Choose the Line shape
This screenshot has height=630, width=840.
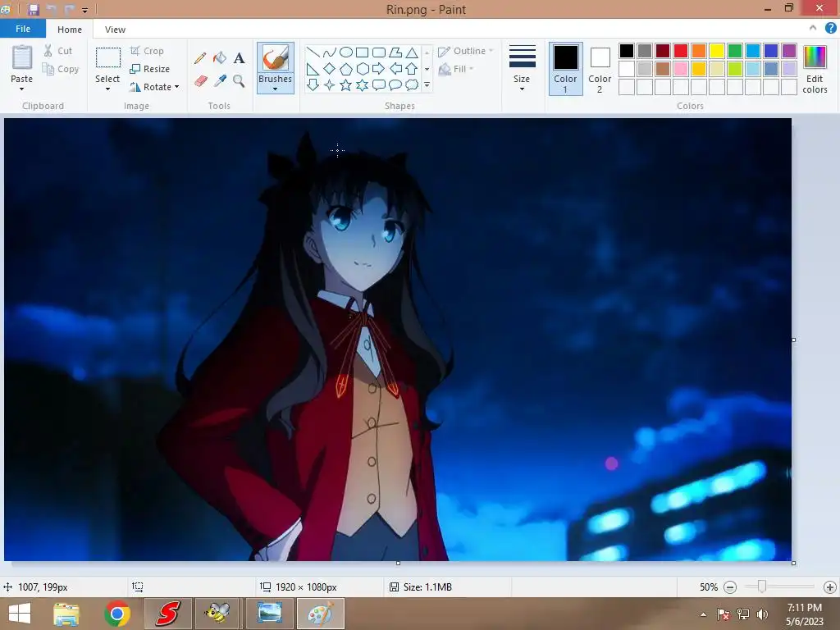(x=313, y=52)
